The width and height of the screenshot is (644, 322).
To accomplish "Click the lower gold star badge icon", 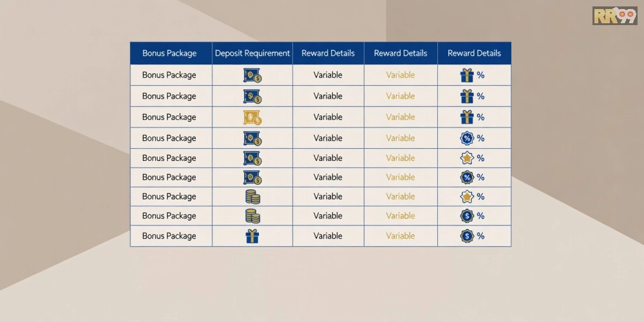I will pos(467,197).
